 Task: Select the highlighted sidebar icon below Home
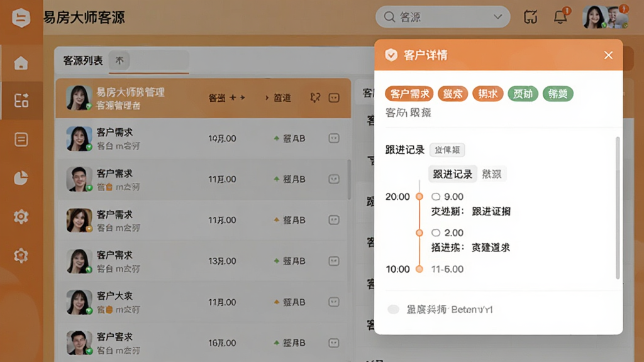click(x=21, y=101)
